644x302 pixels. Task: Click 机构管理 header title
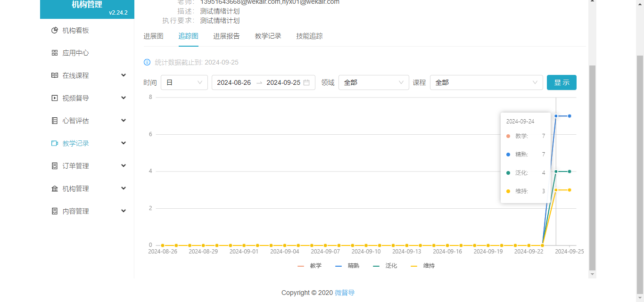pos(87,5)
